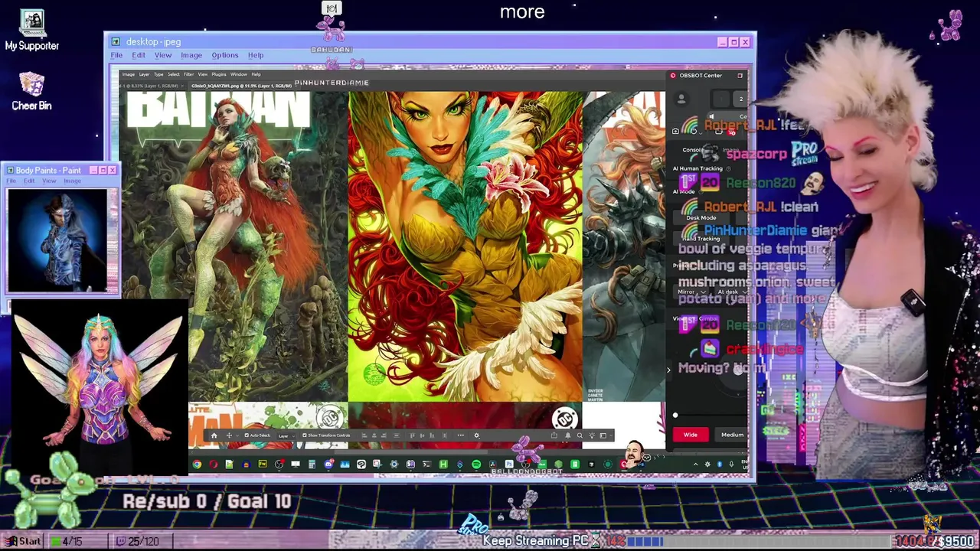Viewport: 980px width, 551px height.
Task: Open Spotify from the inner taskbar
Action: [x=476, y=464]
